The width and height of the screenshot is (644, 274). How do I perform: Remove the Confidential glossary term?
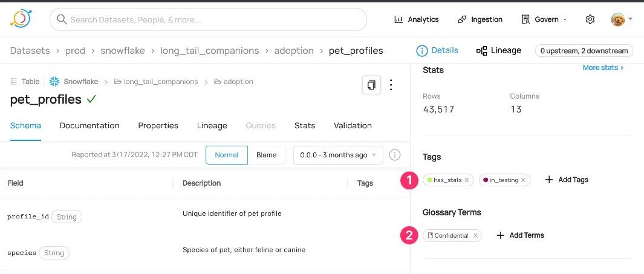pyautogui.click(x=475, y=236)
